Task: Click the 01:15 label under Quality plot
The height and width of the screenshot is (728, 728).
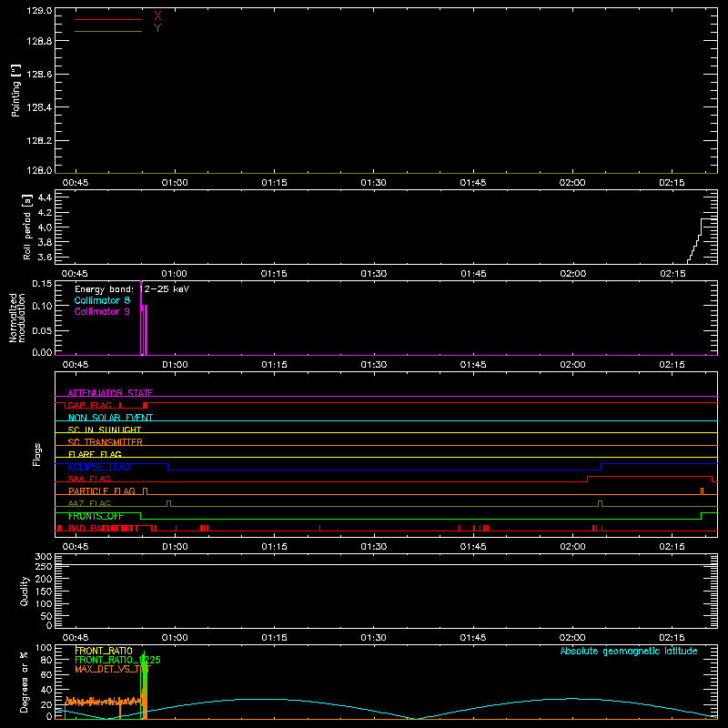Action: click(274, 638)
